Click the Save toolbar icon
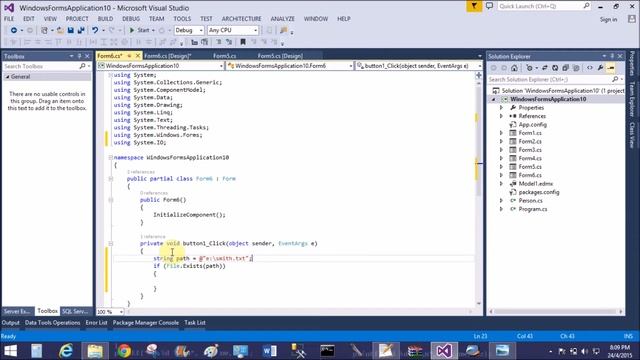640x360 pixels. click(71, 30)
